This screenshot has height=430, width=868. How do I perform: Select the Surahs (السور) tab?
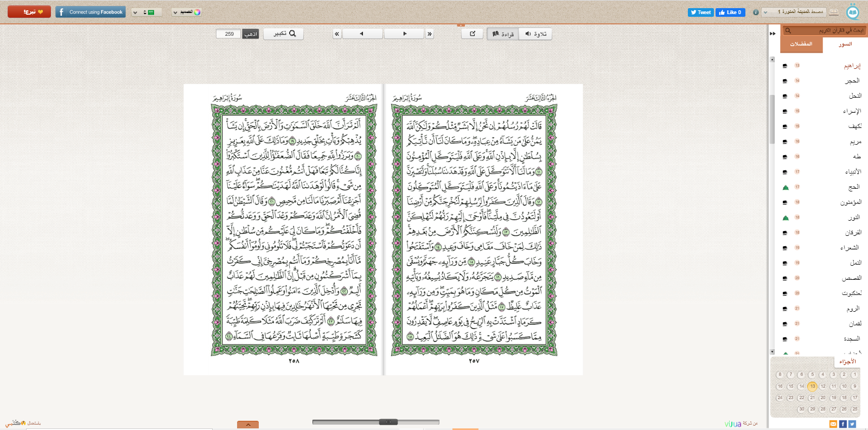click(x=845, y=44)
